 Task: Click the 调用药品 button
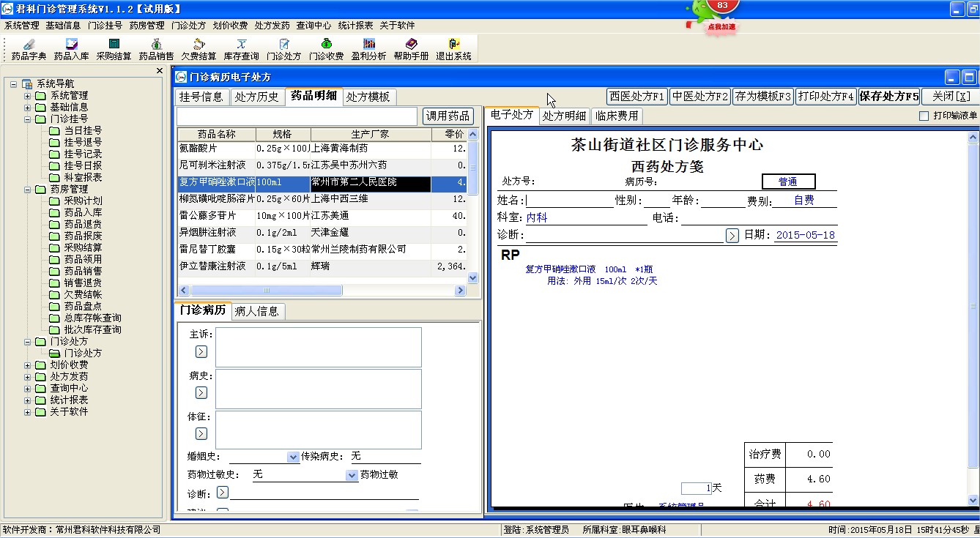[x=448, y=116]
